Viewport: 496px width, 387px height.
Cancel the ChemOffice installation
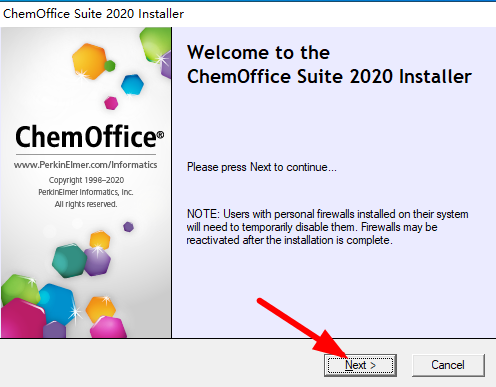pyautogui.click(x=448, y=365)
